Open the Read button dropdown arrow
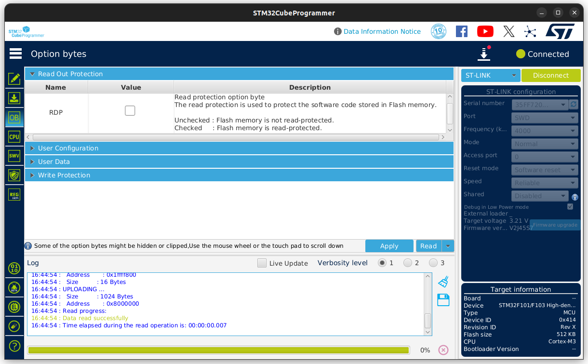Image resolution: width=588 pixels, height=364 pixels. (448, 246)
